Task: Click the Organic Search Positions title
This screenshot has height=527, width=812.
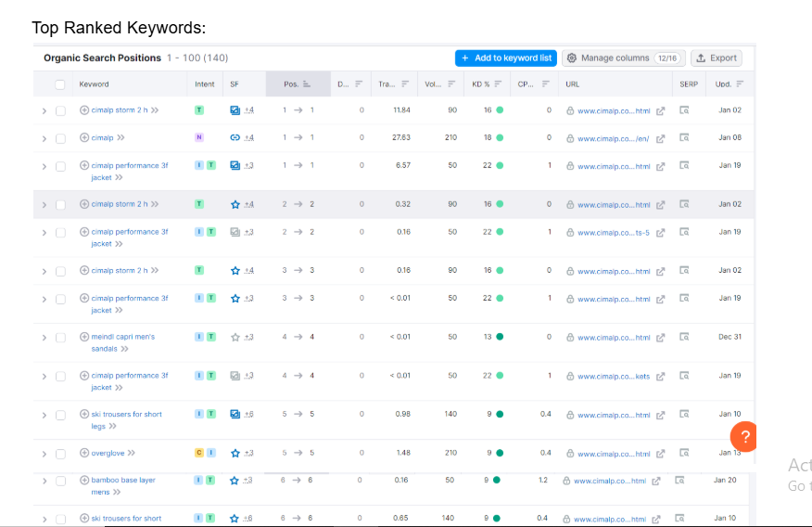Action: 102,58
